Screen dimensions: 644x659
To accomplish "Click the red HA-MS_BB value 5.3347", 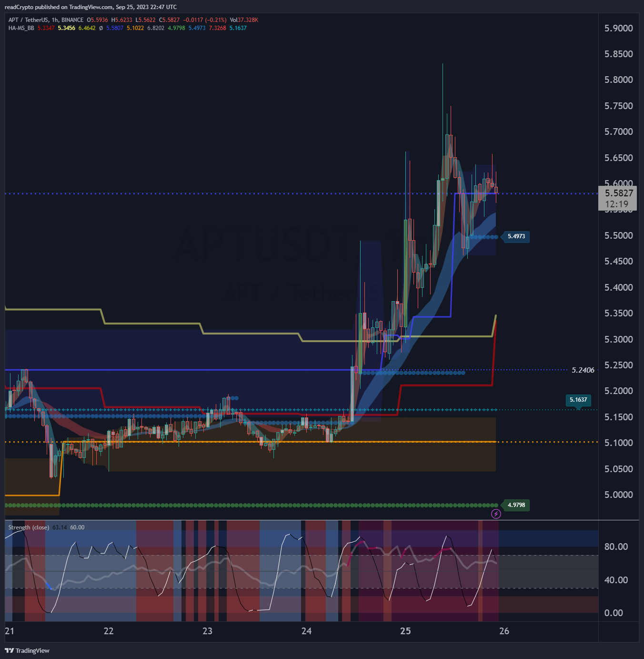I will point(46,28).
